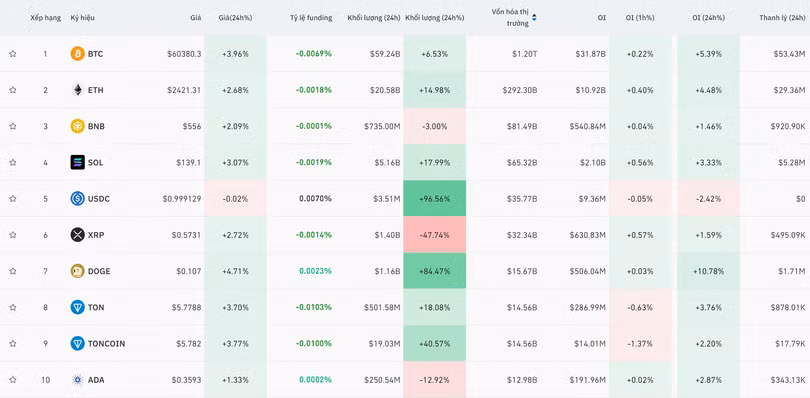The image size is (810, 398).
Task: Sort by Thanh lý (24h) header
Action: click(x=782, y=18)
